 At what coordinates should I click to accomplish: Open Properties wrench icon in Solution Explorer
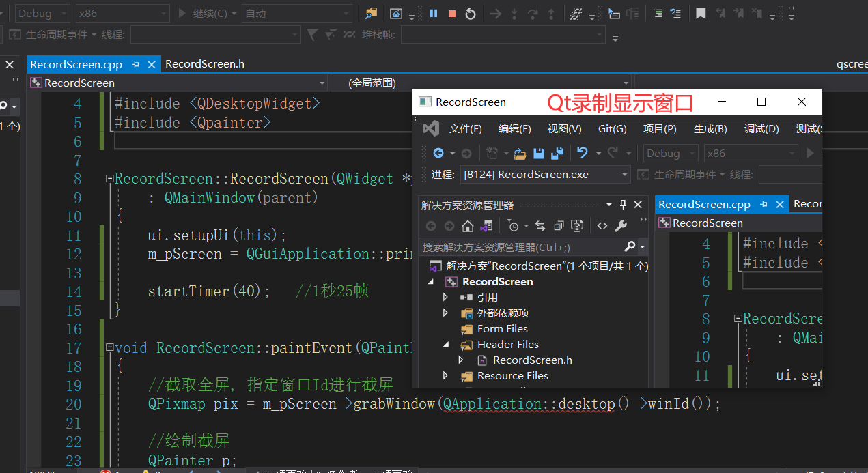[621, 226]
